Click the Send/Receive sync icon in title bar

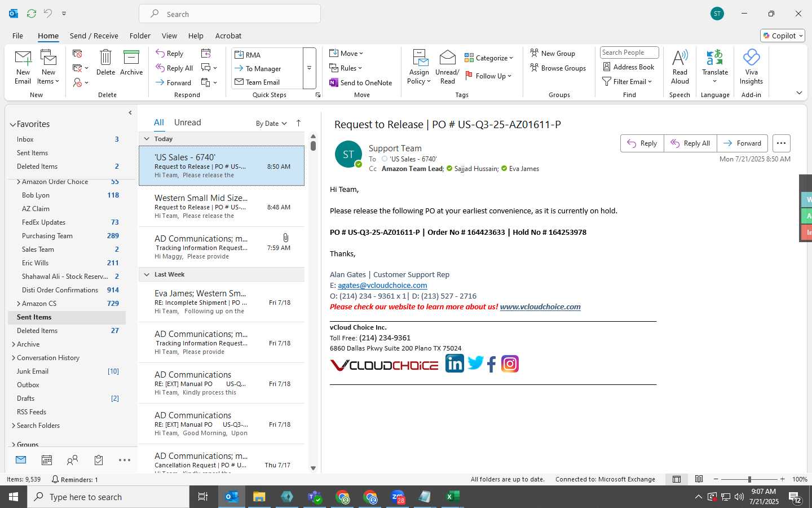click(x=32, y=14)
